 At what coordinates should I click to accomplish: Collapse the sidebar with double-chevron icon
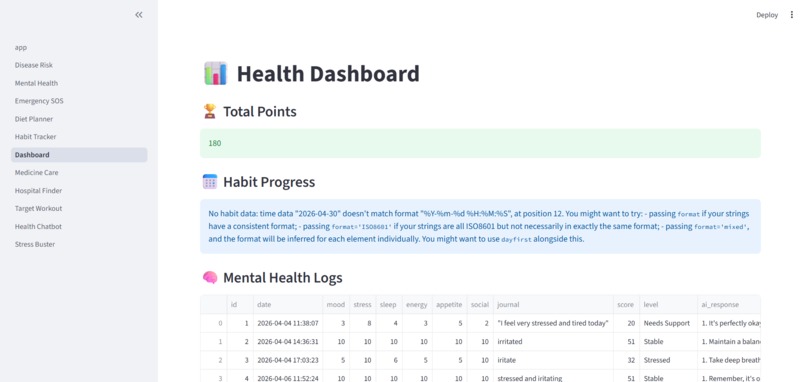[139, 15]
